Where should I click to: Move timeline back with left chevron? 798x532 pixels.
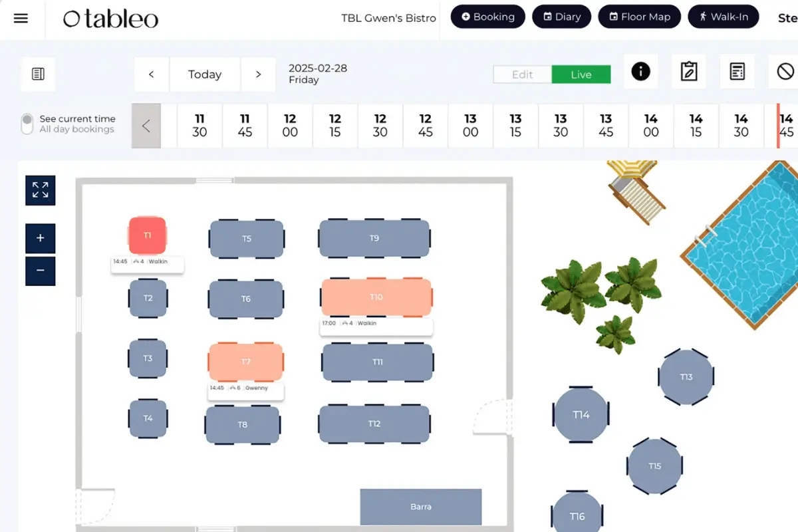[x=146, y=126]
